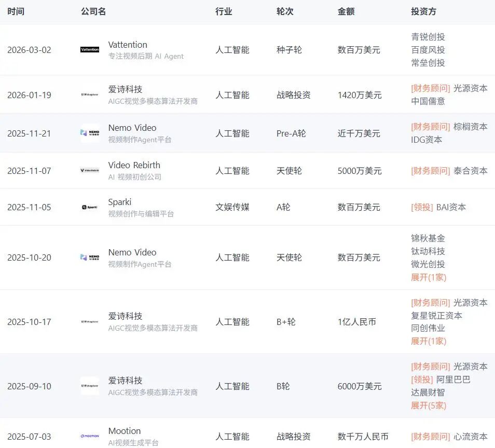Screen dimensions: 495x448
Task: Open the Vattention company name link
Action: (128, 45)
